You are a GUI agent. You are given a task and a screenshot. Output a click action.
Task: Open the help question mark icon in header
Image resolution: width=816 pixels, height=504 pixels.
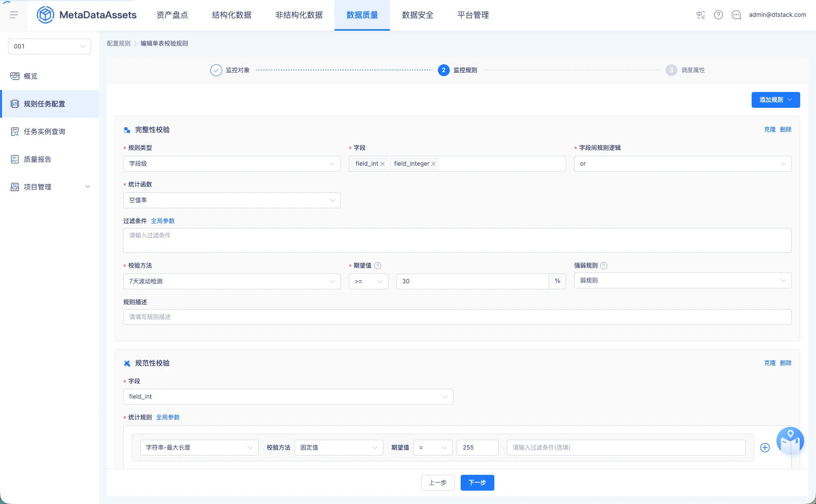click(719, 15)
